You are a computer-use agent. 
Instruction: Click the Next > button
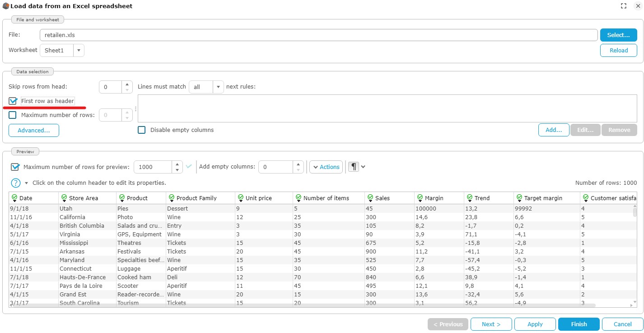[491, 324]
